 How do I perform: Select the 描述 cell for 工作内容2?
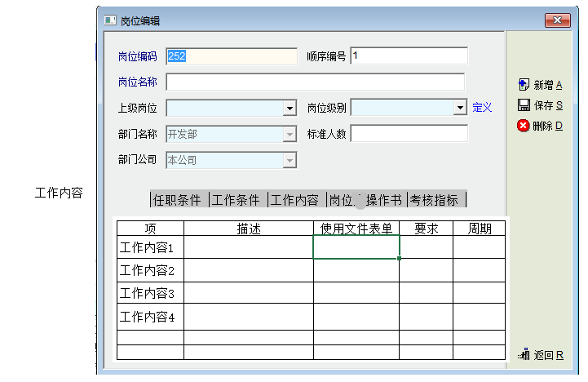click(249, 270)
